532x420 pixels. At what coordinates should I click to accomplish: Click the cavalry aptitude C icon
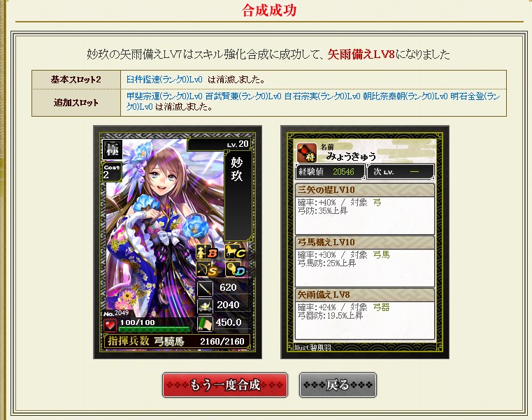pos(236,252)
